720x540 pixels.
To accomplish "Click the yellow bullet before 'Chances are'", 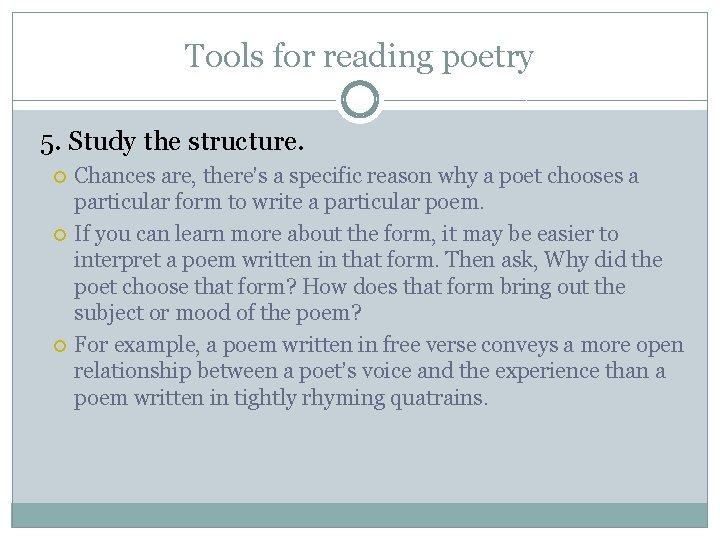I will coord(60,177).
